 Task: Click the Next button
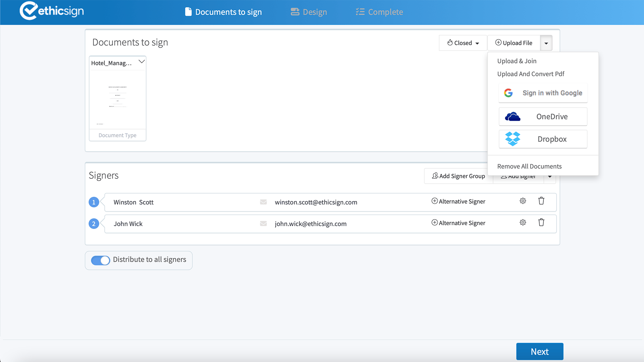(539, 352)
